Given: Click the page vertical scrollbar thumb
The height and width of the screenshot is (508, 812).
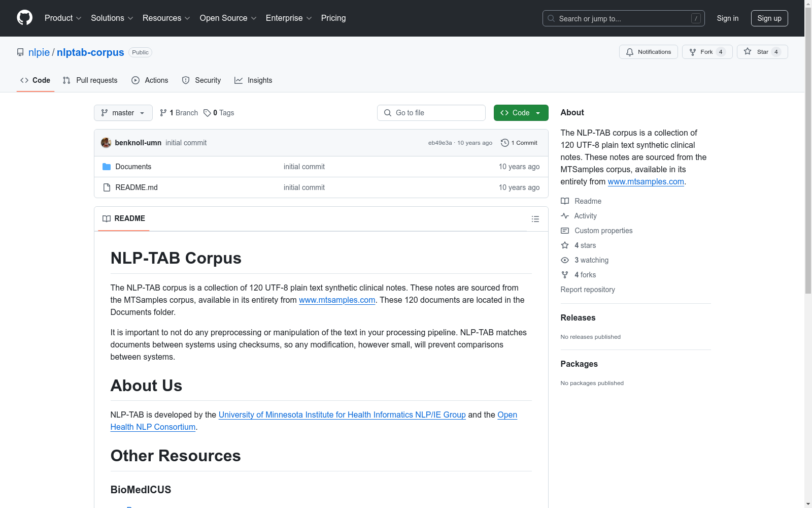Looking at the screenshot, I should (x=808, y=150).
